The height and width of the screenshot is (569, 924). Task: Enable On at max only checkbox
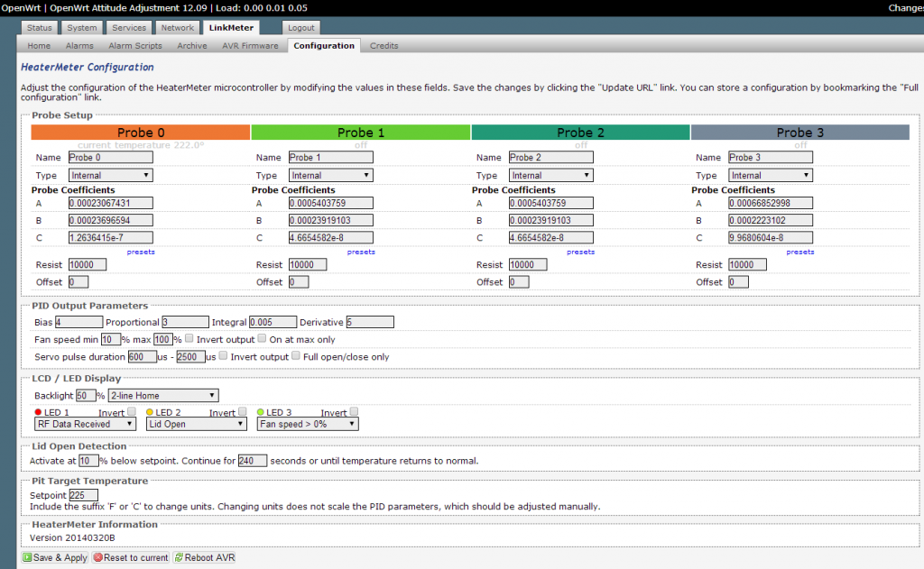click(x=262, y=338)
